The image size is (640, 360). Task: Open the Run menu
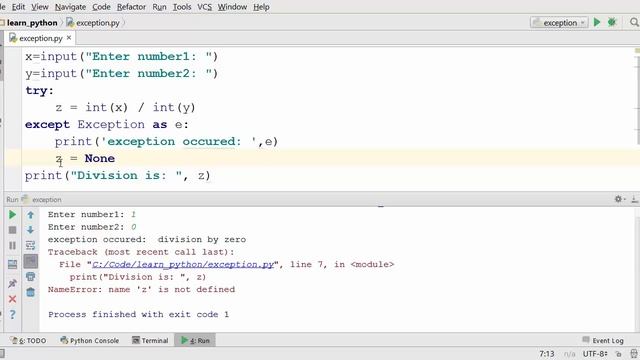[x=159, y=7]
